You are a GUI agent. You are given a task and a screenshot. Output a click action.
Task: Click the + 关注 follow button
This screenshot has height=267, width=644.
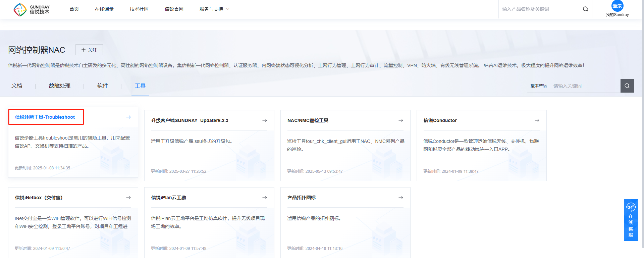click(x=89, y=50)
